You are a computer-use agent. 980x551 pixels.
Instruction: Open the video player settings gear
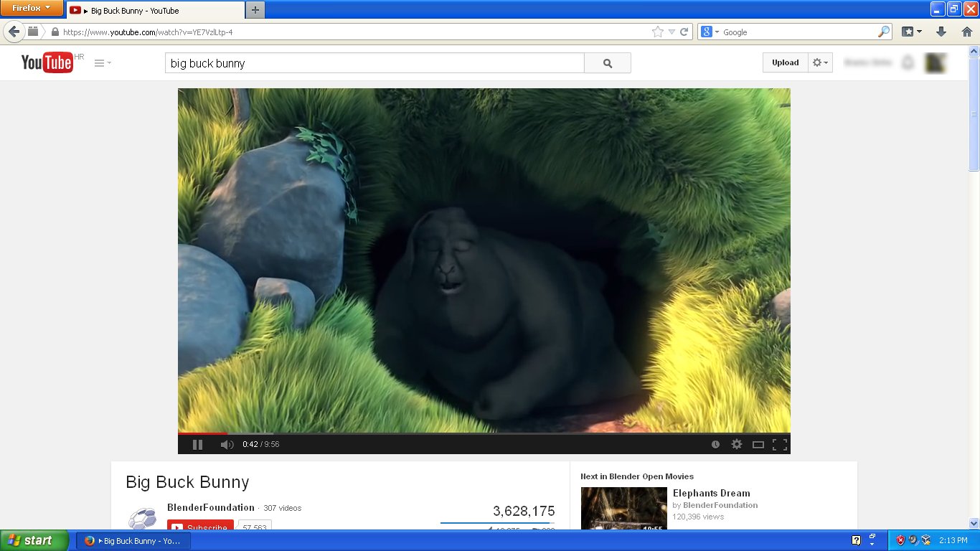(x=737, y=445)
